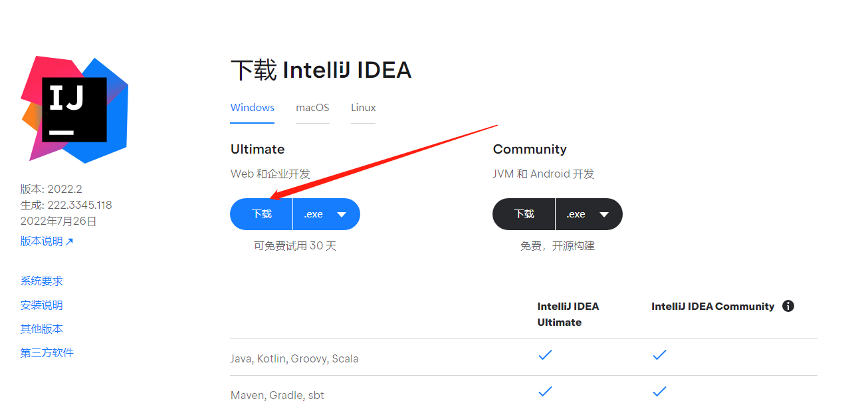Open the 第三方软件 link
The image size is (868, 409).
(x=47, y=352)
